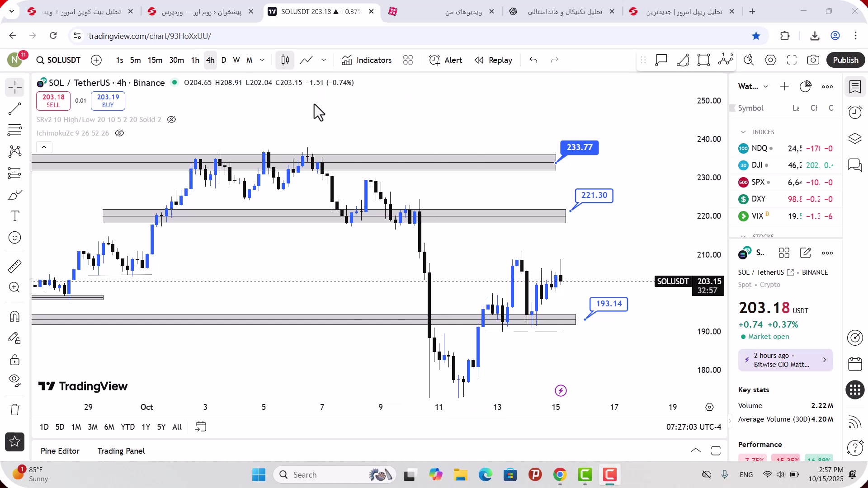Switch to the 1h timeframe
Viewport: 868px width, 488px height.
[195, 60]
